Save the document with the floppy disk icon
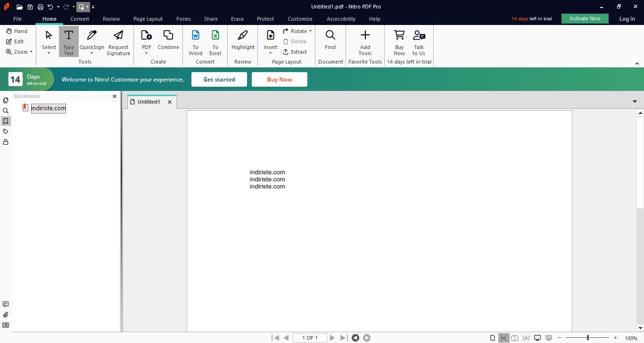The image size is (644, 343). 30,7
